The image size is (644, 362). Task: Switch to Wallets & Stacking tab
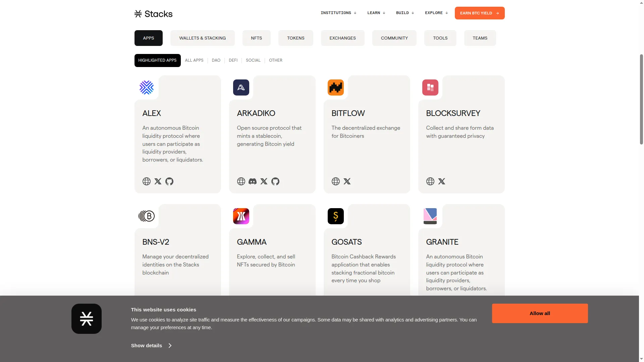click(x=203, y=38)
